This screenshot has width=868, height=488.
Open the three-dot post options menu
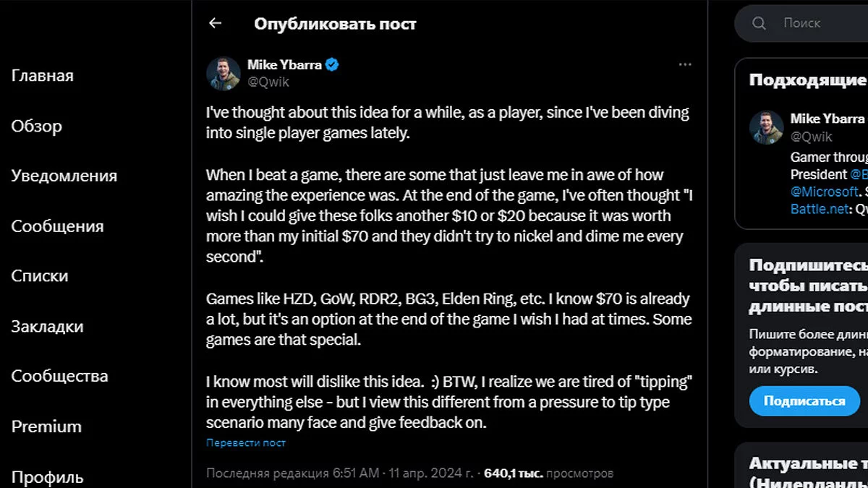[x=685, y=65]
